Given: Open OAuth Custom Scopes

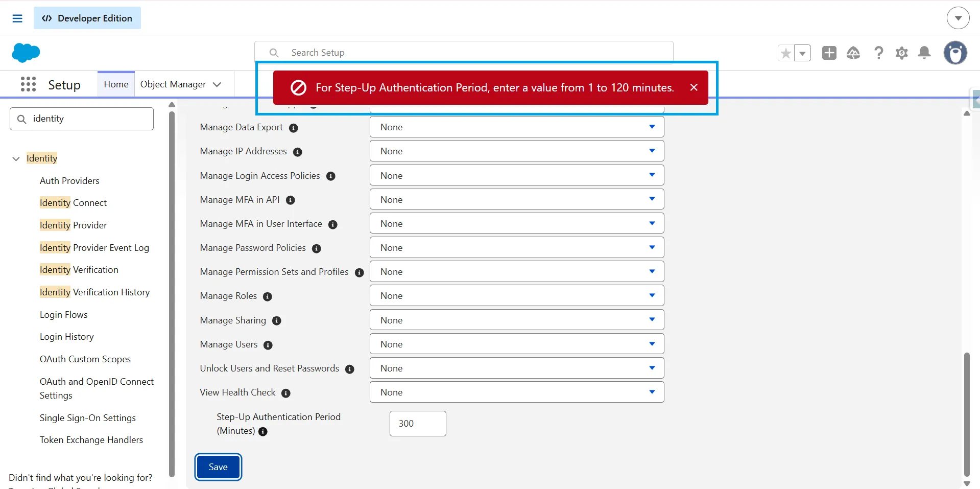Looking at the screenshot, I should (x=85, y=359).
